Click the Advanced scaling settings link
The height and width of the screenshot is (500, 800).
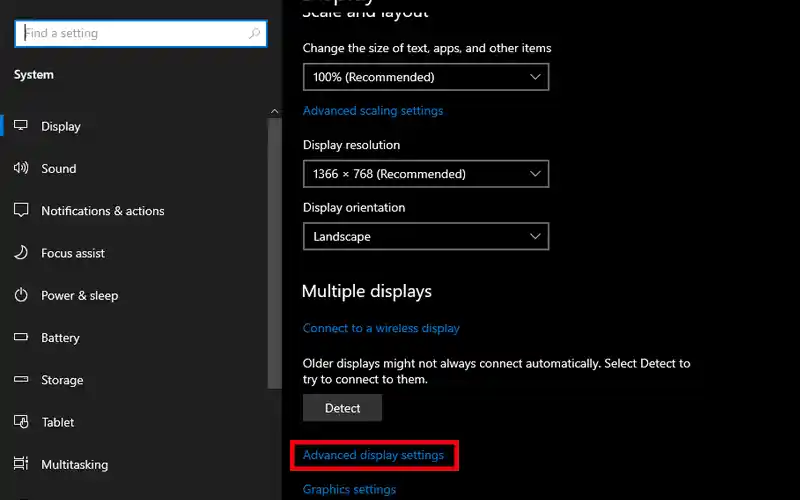click(373, 111)
